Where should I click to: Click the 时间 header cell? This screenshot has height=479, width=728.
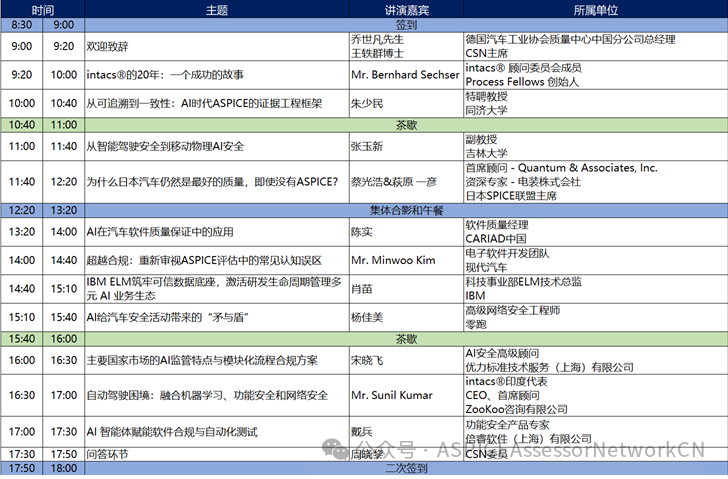pos(43,9)
